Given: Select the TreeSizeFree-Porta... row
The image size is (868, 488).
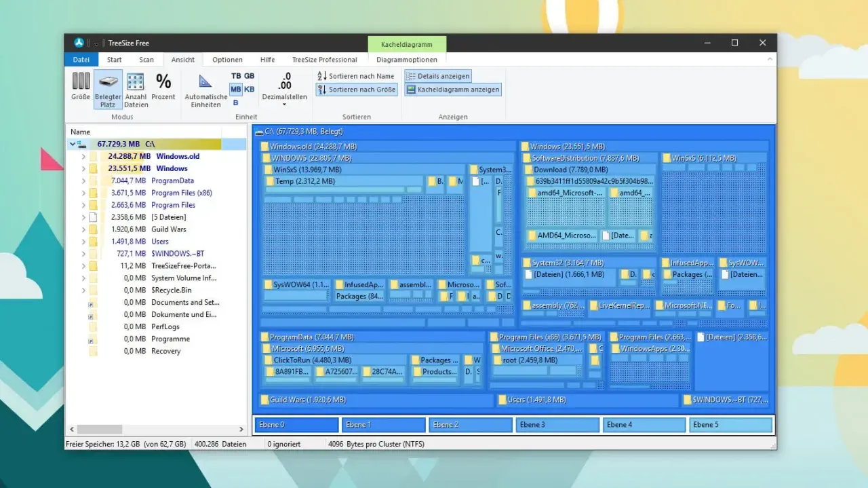Looking at the screenshot, I should click(x=156, y=266).
